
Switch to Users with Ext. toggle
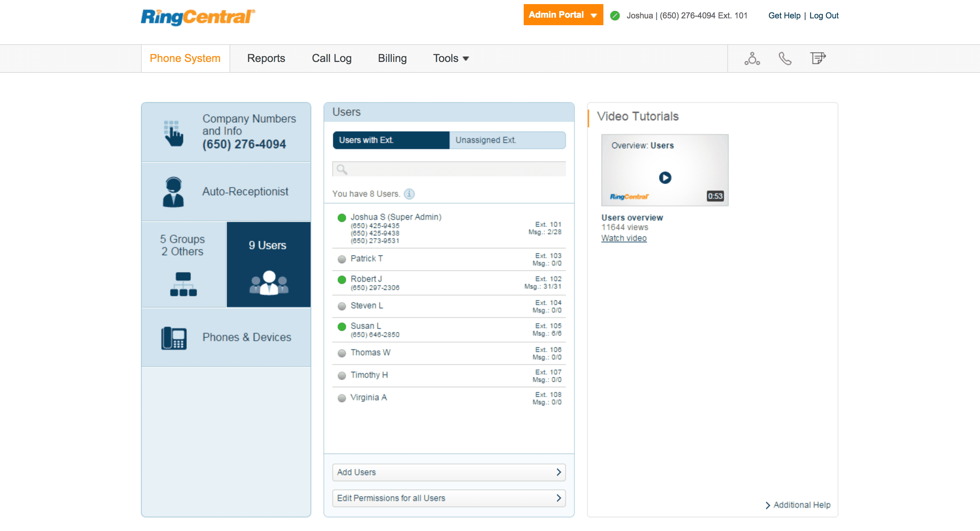[391, 140]
